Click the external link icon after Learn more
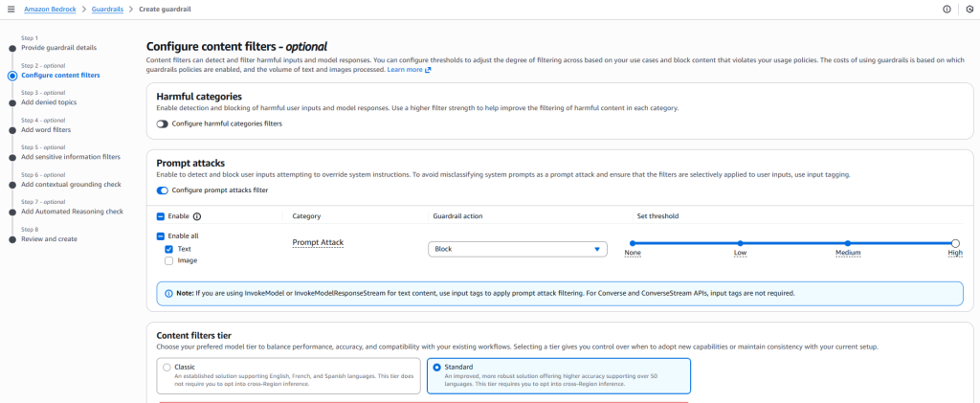This screenshot has width=980, height=403. (x=428, y=70)
